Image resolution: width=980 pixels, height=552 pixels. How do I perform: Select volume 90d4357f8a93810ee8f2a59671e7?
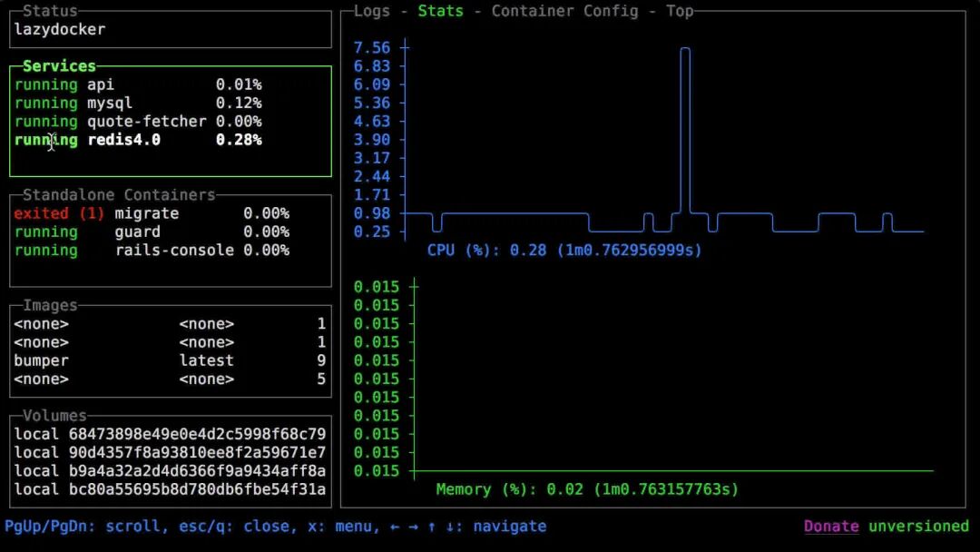170,453
